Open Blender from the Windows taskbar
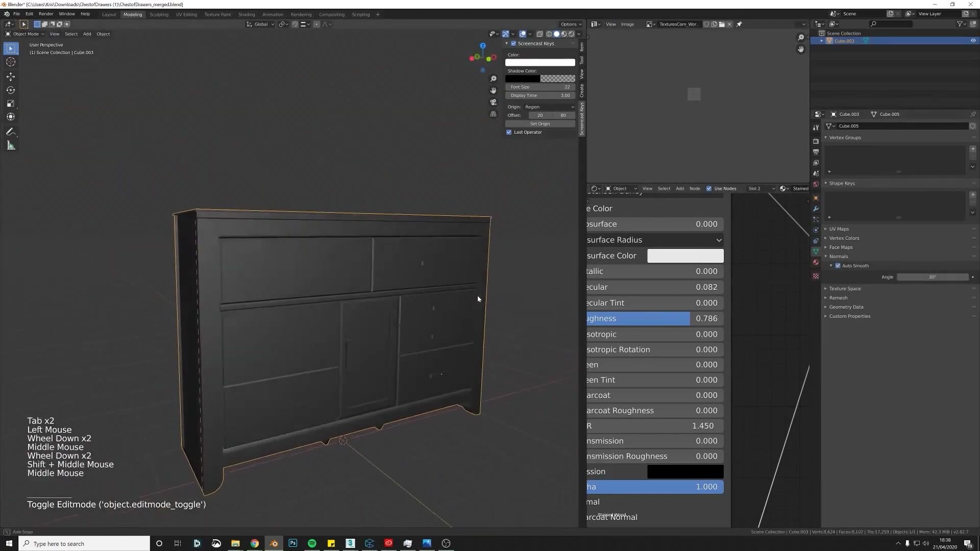 (x=274, y=543)
